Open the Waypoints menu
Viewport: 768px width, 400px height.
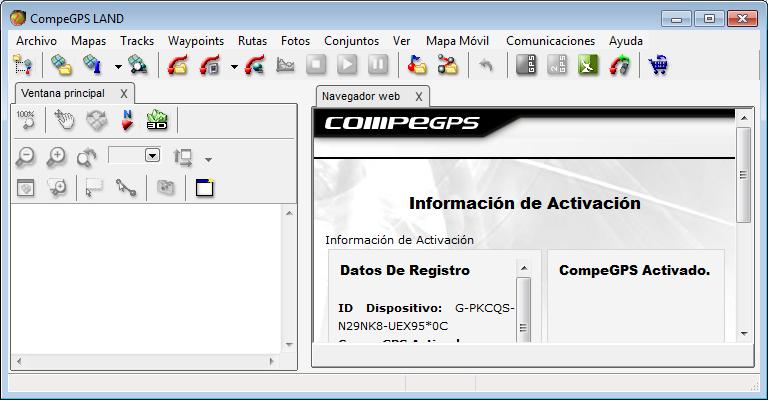[x=195, y=41]
